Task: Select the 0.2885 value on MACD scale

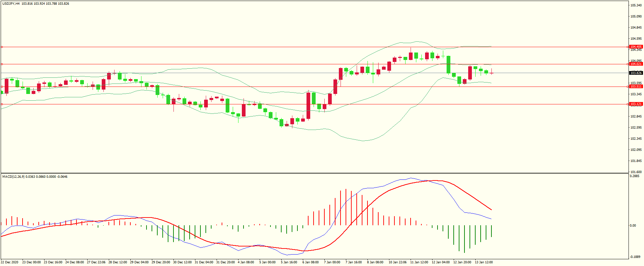Action: [x=635, y=176]
